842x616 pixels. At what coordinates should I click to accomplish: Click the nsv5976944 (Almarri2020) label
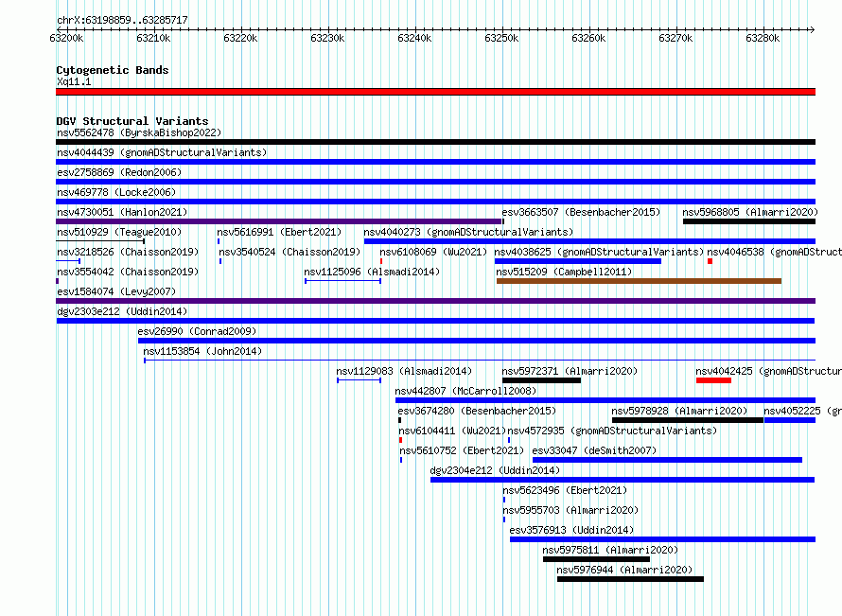(624, 570)
